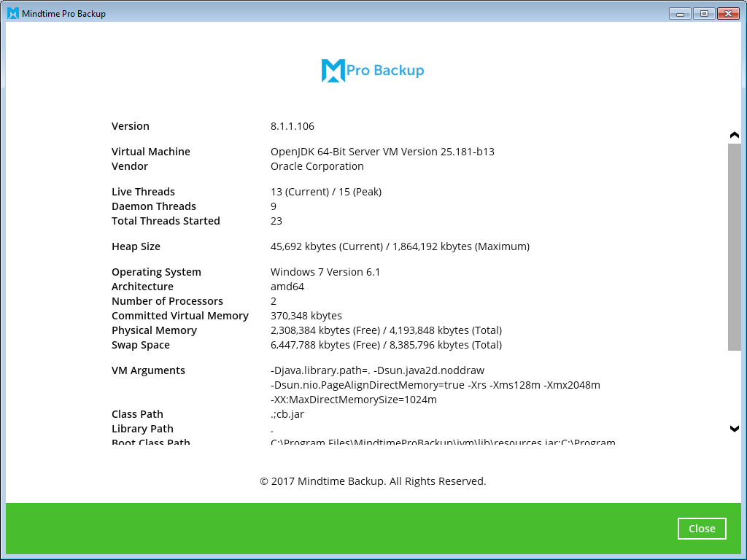This screenshot has height=560, width=747.
Task: Click the -Dsun.nio.PageAlignDirectMemory argument line
Action: coord(435,385)
